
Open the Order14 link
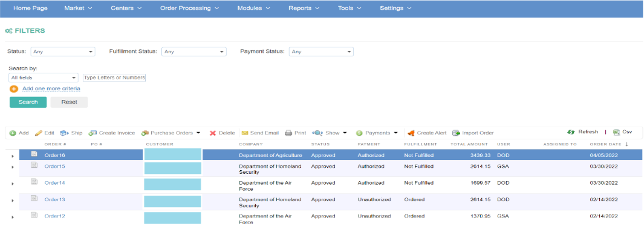[54, 182]
